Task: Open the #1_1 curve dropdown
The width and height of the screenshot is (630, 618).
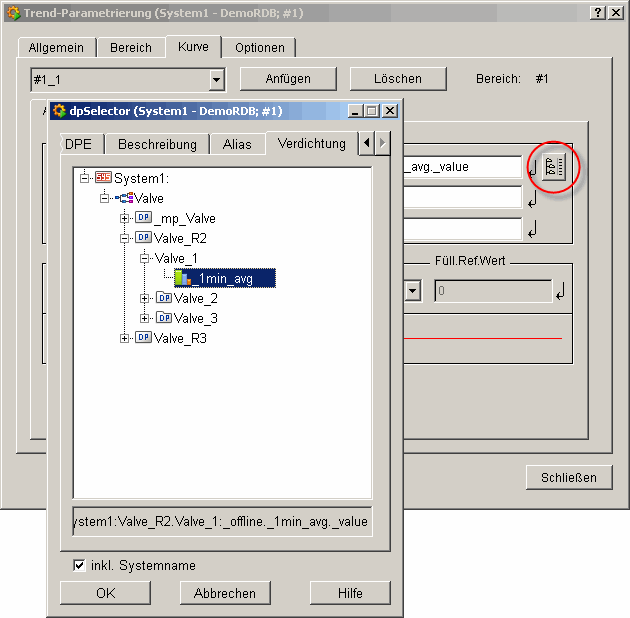Action: [x=217, y=79]
